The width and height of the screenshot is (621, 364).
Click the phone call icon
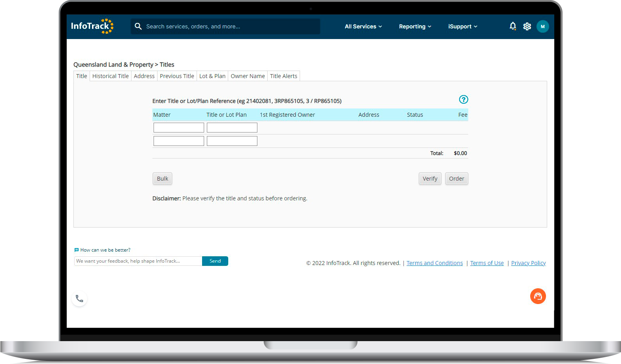coord(79,299)
